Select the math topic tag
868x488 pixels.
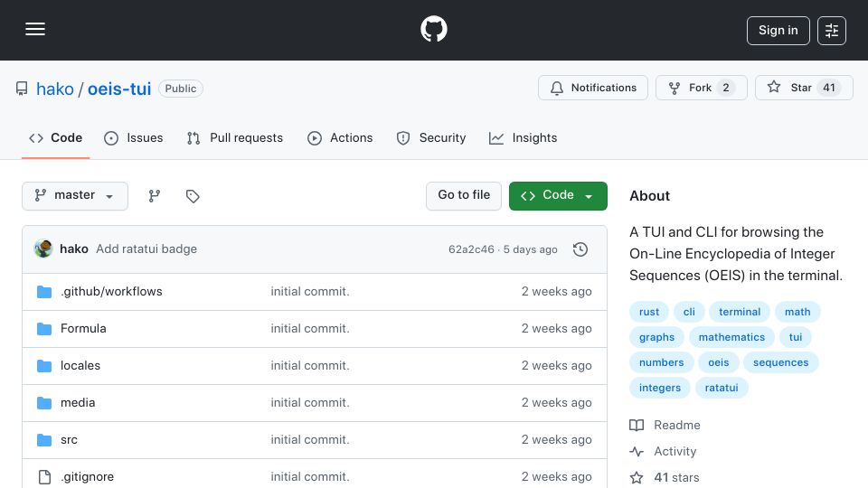coord(797,312)
